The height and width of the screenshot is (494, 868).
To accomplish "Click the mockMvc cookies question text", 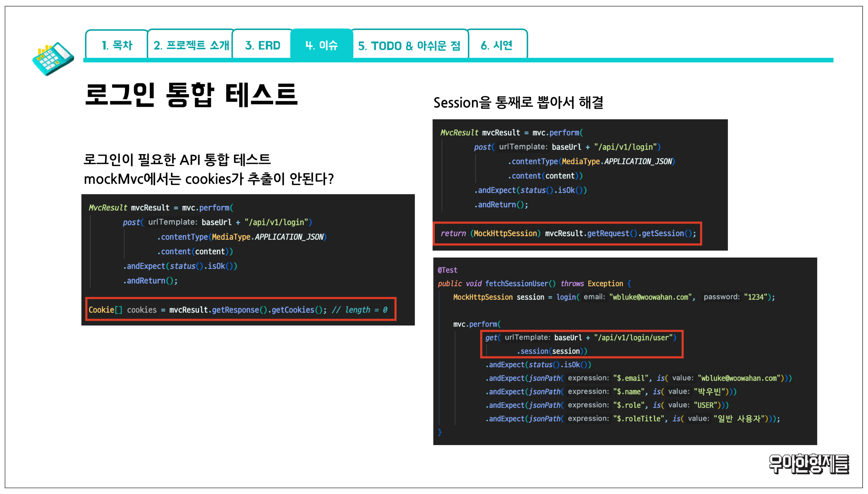I will [209, 179].
